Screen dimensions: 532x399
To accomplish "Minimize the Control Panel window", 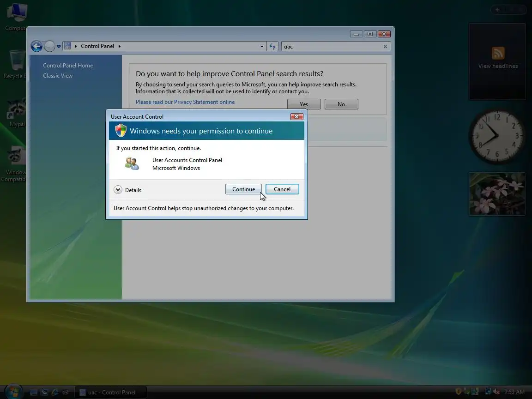I will click(x=356, y=34).
